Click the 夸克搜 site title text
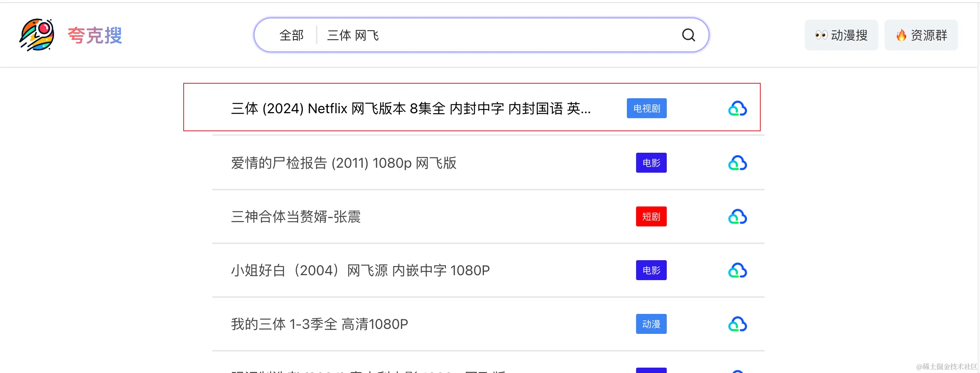Viewport: 980px width, 373px height. coord(95,35)
